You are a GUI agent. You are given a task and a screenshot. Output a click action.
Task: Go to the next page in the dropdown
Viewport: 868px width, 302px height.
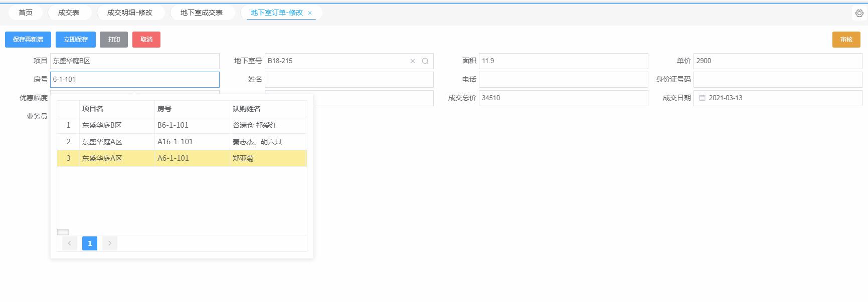pos(110,243)
